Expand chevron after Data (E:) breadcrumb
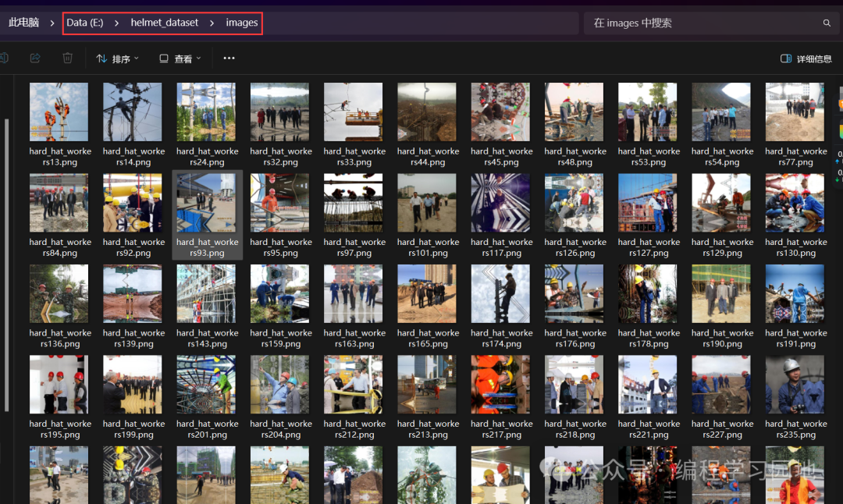 tap(116, 23)
